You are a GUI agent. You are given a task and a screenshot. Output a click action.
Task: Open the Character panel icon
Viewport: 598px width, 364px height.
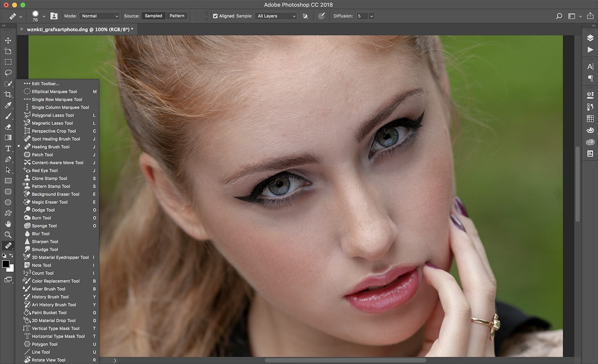tap(590, 67)
